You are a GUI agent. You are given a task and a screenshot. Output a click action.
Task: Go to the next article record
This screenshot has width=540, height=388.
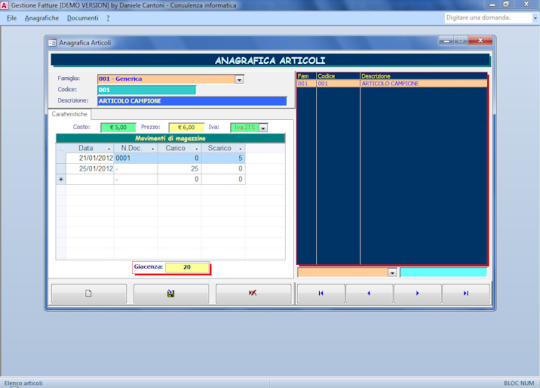click(x=417, y=294)
